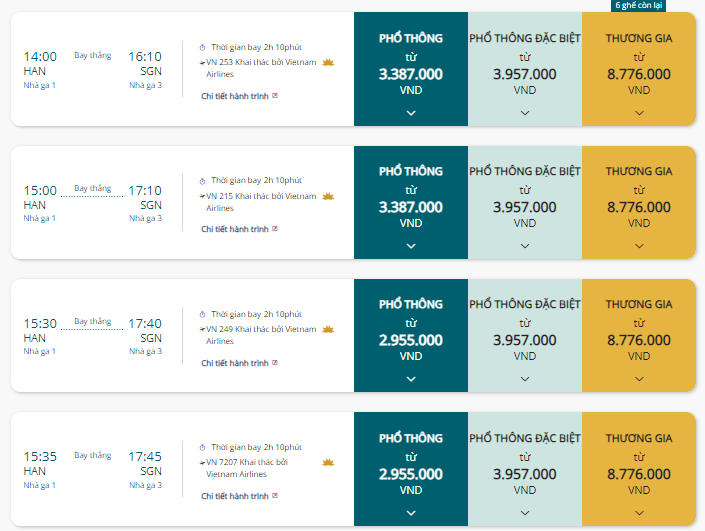The height and width of the screenshot is (531, 705).
Task: Click the external-link icon for VN 249 itinerary details
Action: (275, 362)
